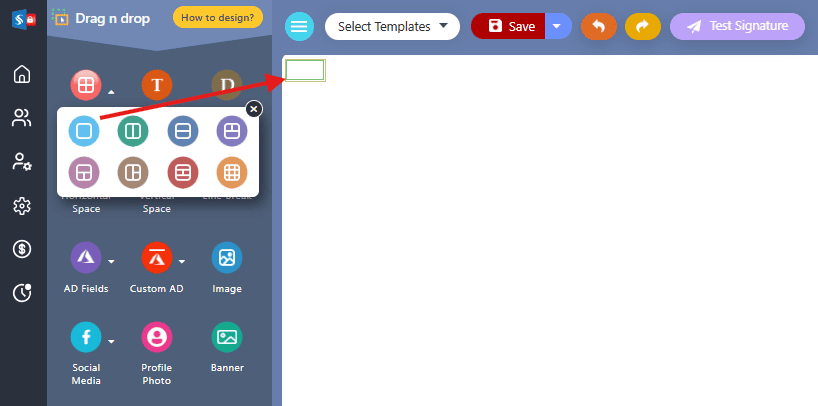Select the Profile Photo icon
818x406 pixels.
157,337
